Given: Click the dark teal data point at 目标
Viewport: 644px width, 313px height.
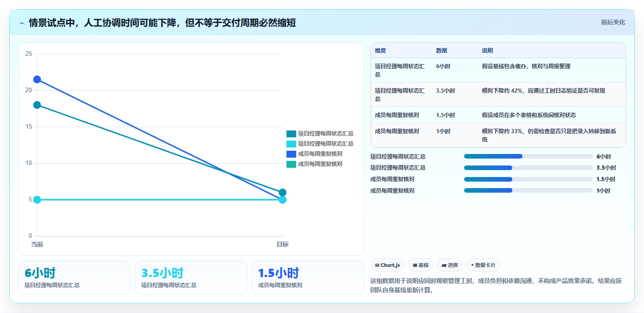Looking at the screenshot, I should pyautogui.click(x=283, y=192).
